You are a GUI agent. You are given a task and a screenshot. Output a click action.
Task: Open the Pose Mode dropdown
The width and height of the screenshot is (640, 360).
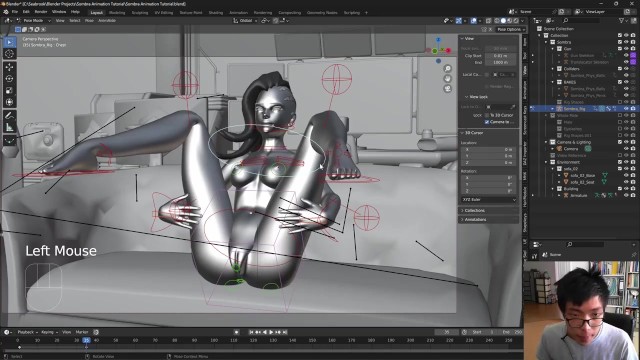tap(34, 20)
